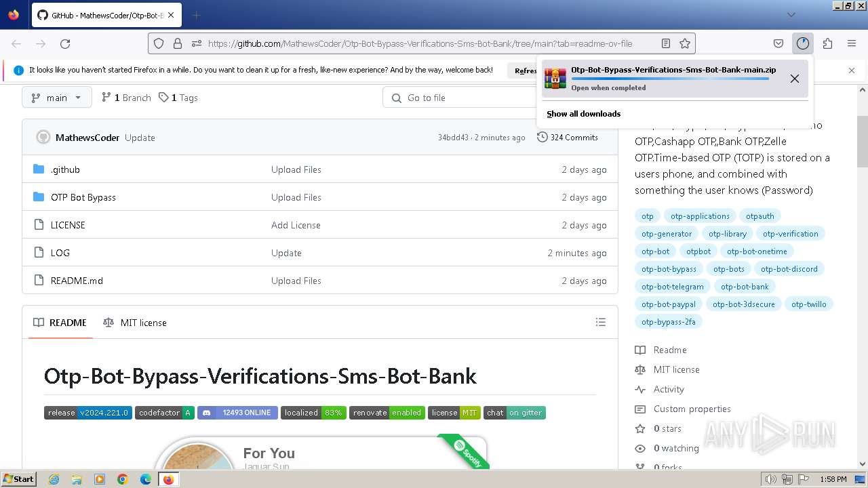Click the Firefox back arrow

point(16,43)
